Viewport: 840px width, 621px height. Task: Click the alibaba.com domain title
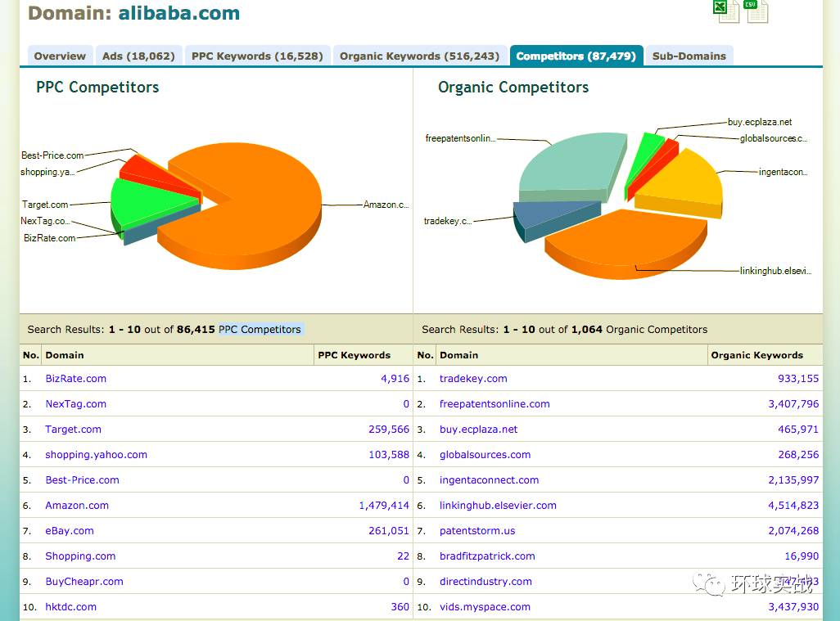179,13
